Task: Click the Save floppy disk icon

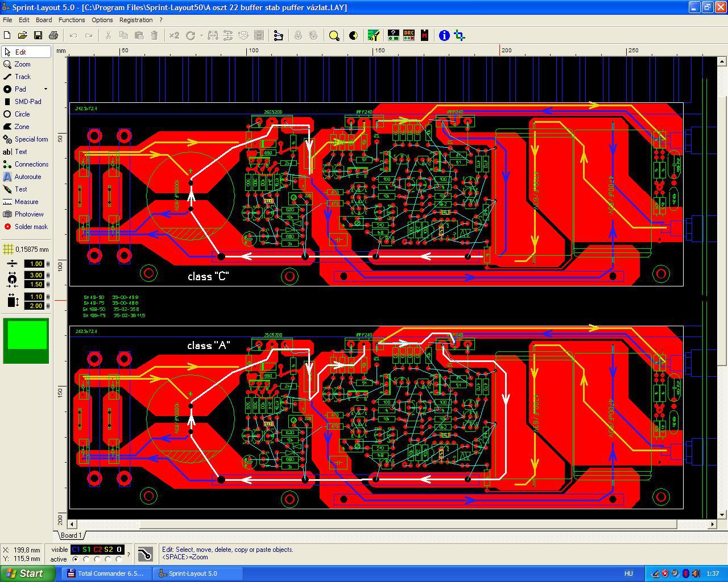Action: pyautogui.click(x=38, y=35)
